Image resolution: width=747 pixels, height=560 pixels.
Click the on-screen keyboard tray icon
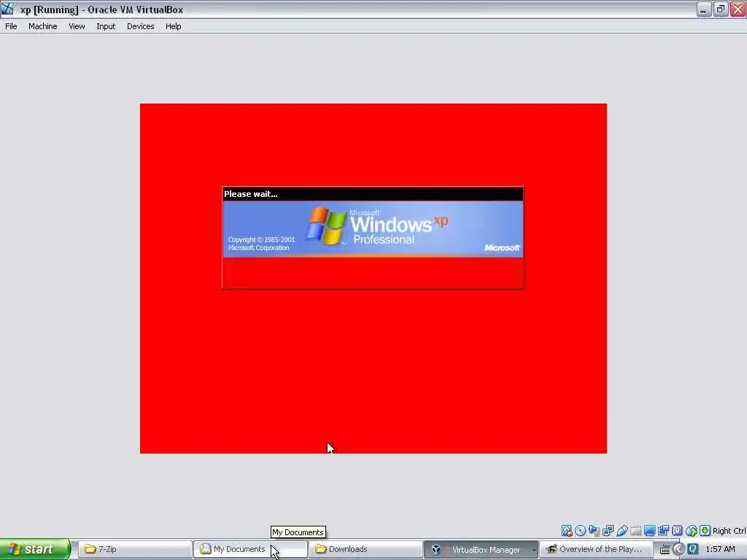point(665,549)
